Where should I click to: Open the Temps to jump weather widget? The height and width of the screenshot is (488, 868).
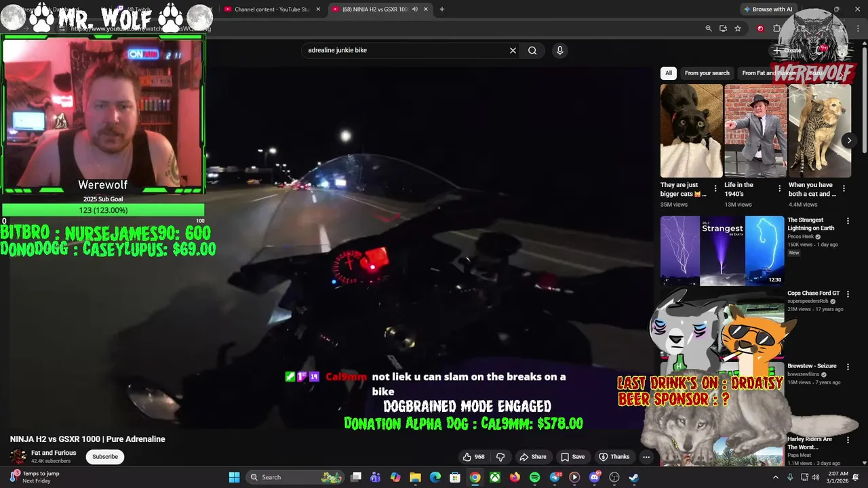(x=34, y=477)
